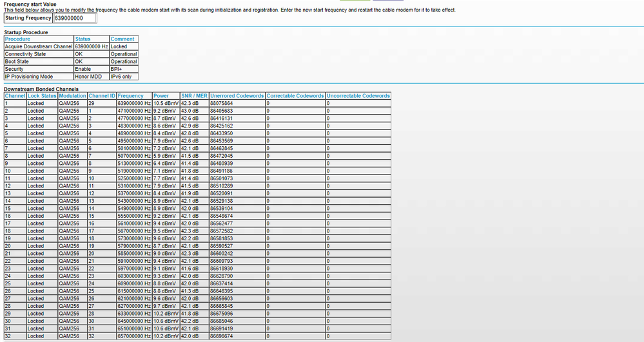Click the 43.0 dB SNR value

coord(190,111)
